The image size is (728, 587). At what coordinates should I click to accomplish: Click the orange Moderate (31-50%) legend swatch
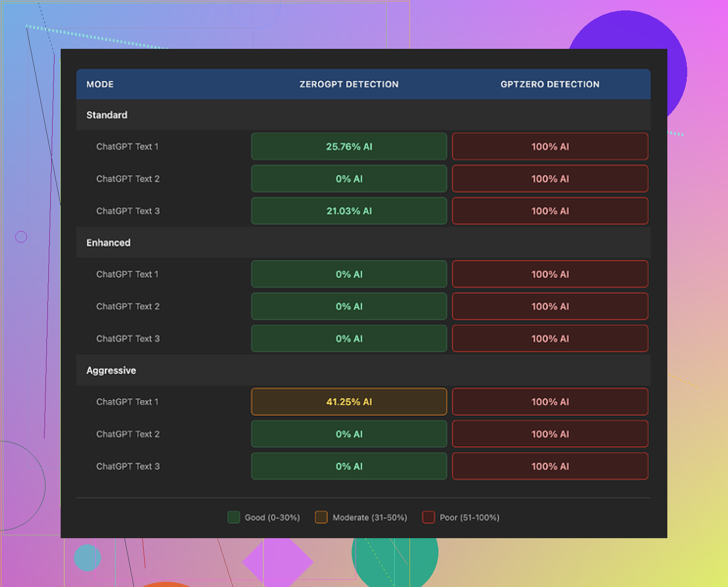click(321, 517)
